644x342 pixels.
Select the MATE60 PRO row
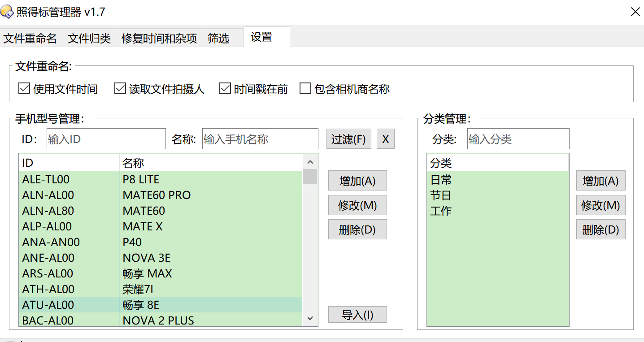[x=157, y=195]
